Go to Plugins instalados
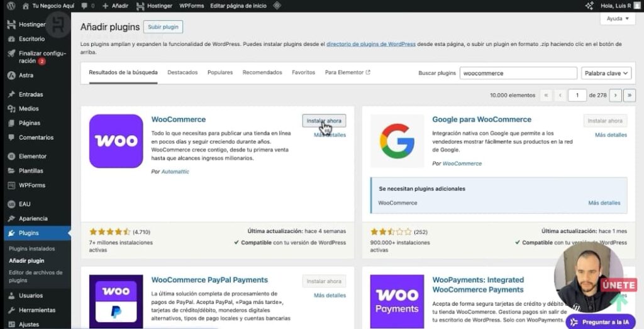Screen dimensions: 644x329 (x=31, y=248)
